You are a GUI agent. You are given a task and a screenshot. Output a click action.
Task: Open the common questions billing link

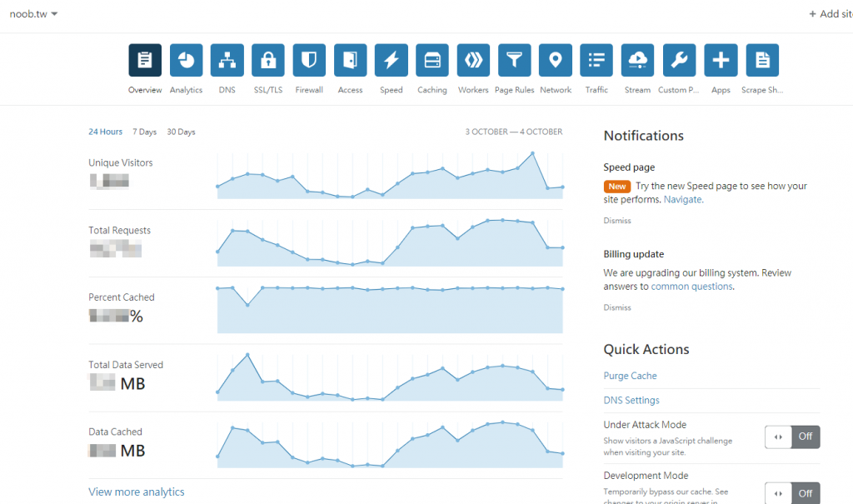tap(692, 287)
